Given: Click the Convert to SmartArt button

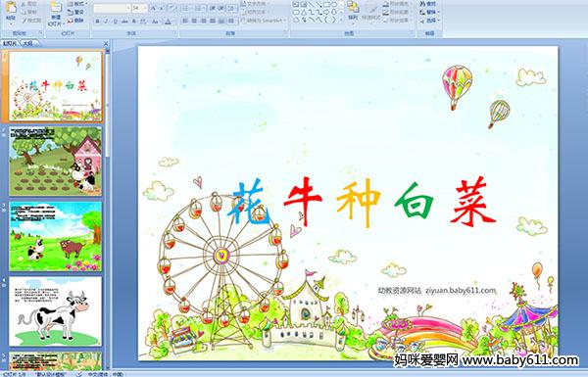Looking at the screenshot, I should (264, 21).
